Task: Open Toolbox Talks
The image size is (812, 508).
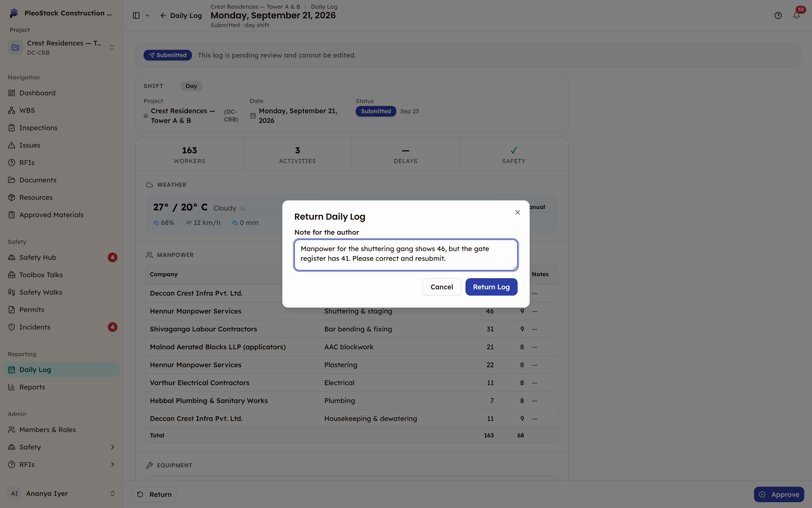Action: [x=62, y=275]
